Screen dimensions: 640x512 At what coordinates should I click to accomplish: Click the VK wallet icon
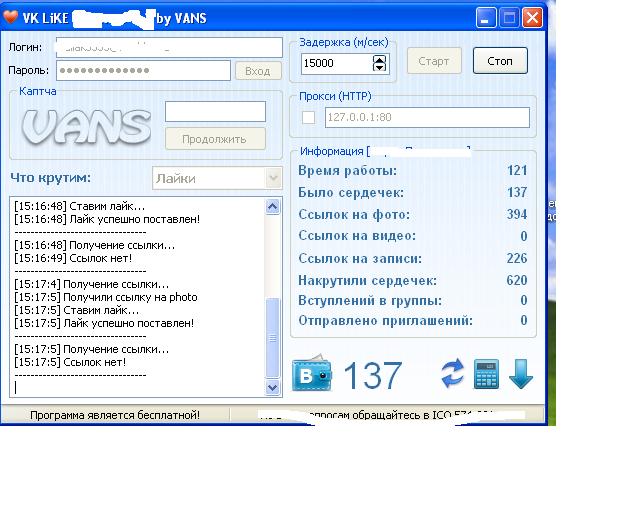(312, 373)
